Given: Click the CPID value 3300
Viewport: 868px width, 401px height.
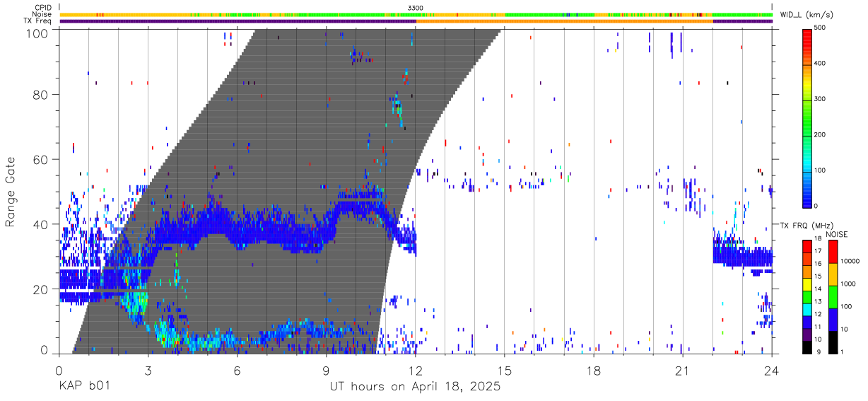Looking at the screenshot, I should click(x=416, y=7).
